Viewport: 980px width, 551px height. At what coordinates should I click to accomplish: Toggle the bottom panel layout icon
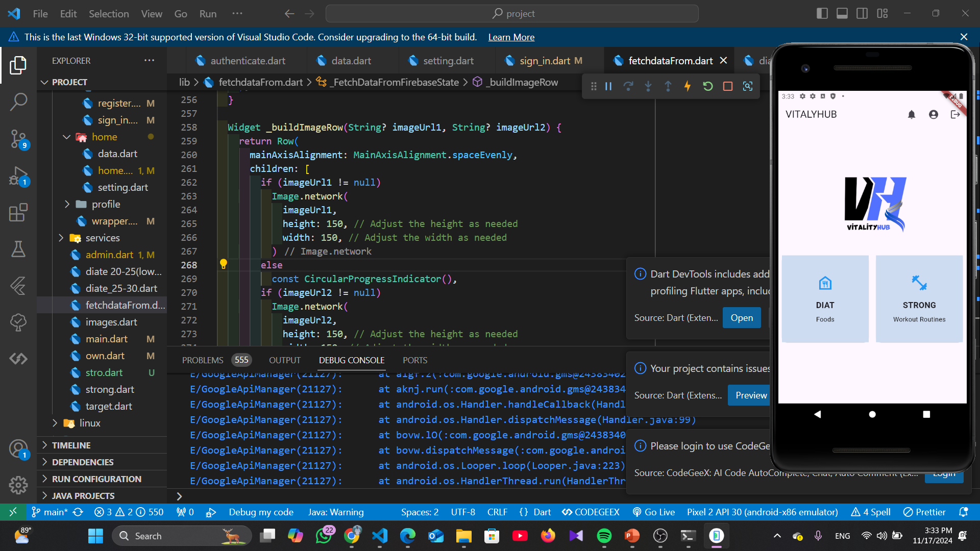[x=842, y=14]
